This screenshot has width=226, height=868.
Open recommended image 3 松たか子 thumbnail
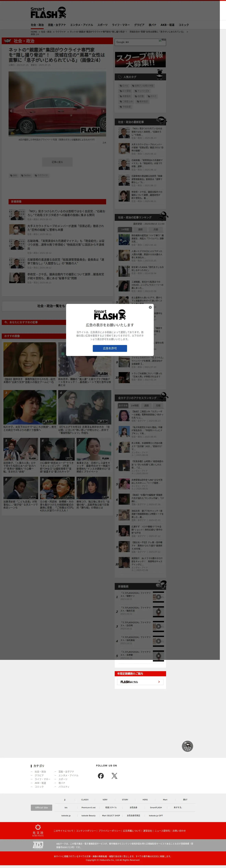30,407
